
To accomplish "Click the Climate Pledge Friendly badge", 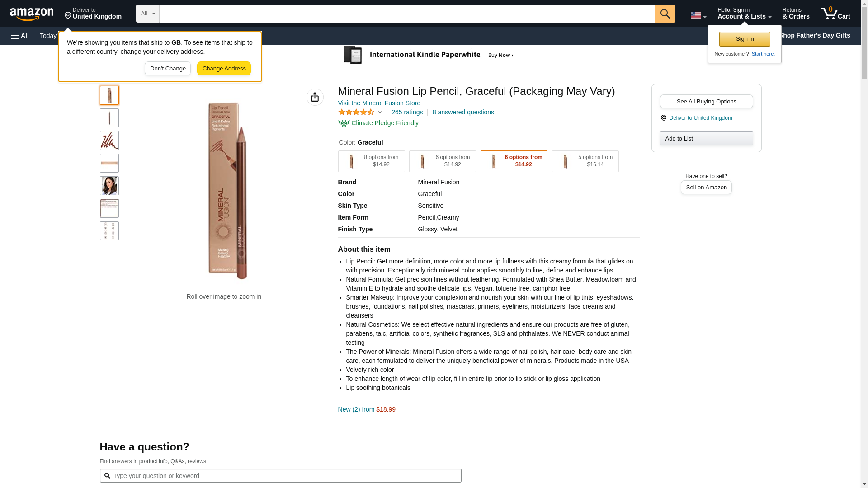I will [378, 123].
